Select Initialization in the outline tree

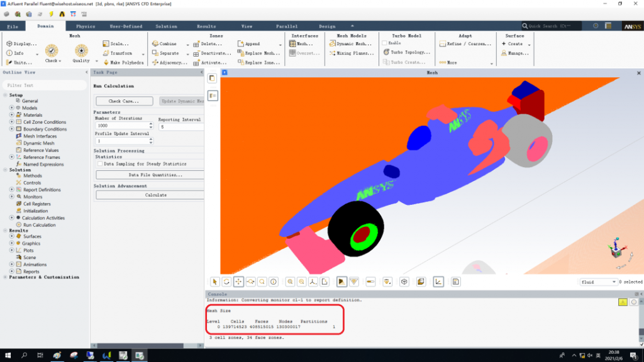[36, 211]
